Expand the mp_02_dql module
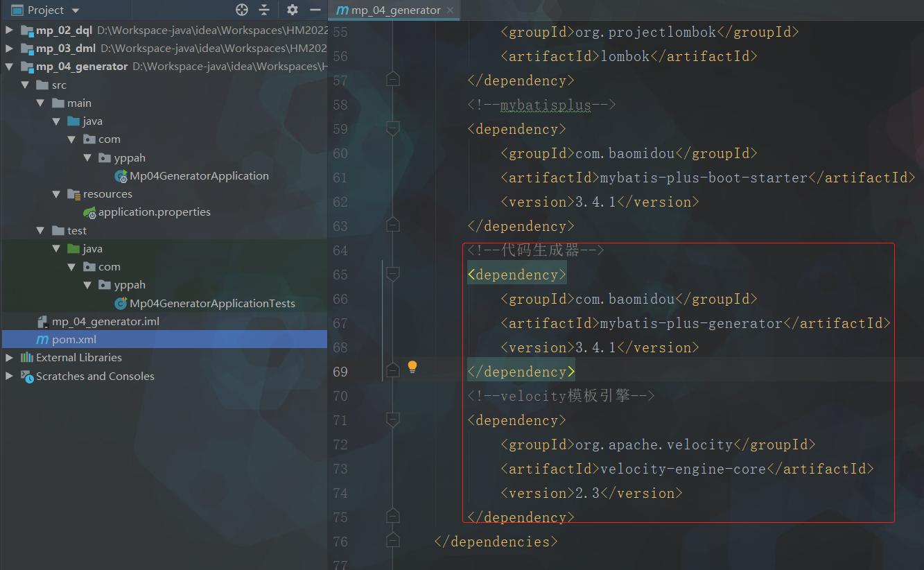Viewport: 924px width, 570px height. [x=9, y=31]
